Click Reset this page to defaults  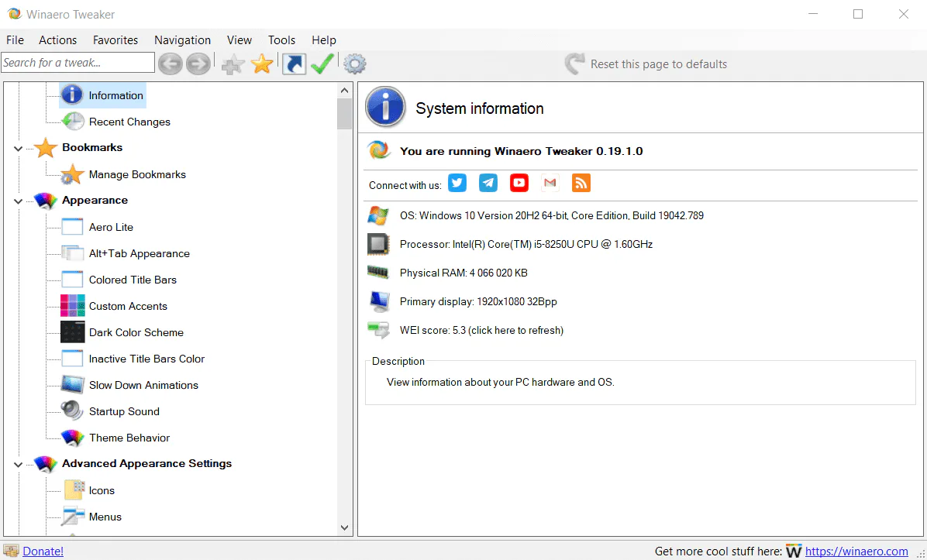[x=646, y=64]
